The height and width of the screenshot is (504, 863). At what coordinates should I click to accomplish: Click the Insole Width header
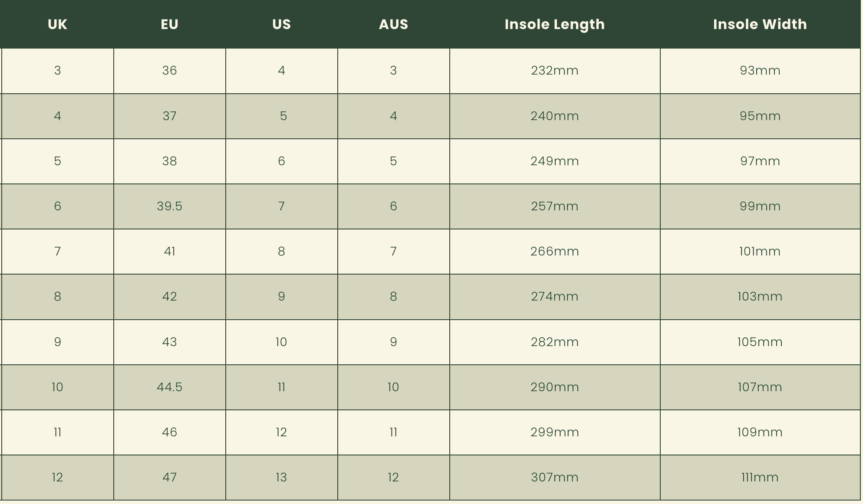760,24
